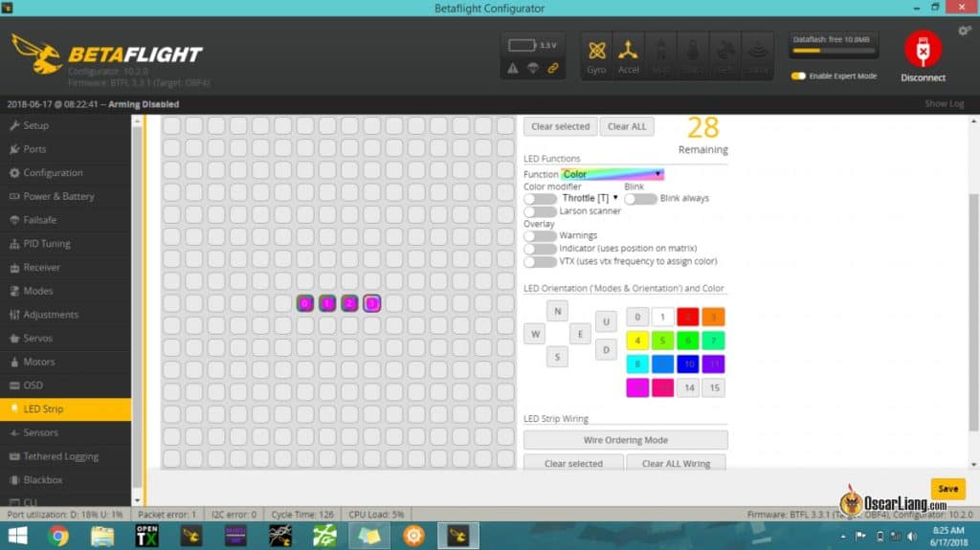The height and width of the screenshot is (550, 980).
Task: Click the volume icon in system tray
Action: (x=912, y=537)
